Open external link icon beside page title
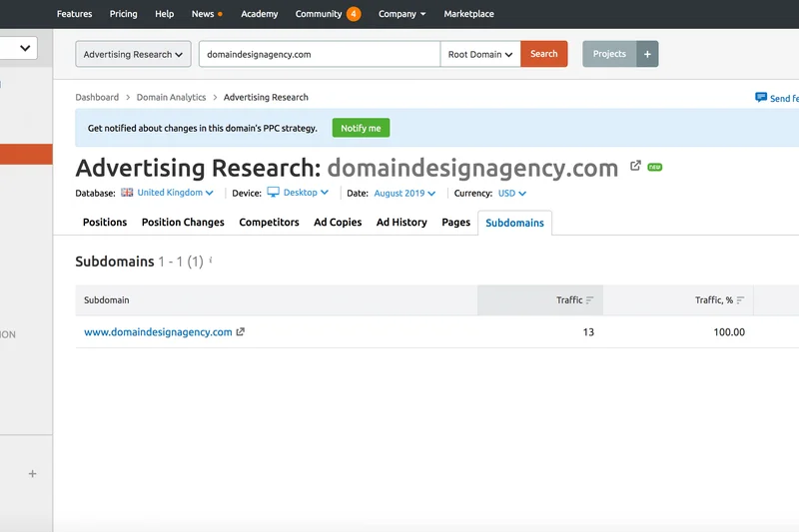Image resolution: width=799 pixels, height=532 pixels. point(635,166)
